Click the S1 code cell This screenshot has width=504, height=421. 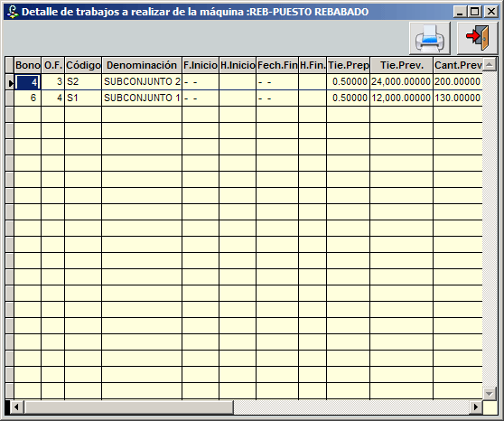tap(83, 98)
